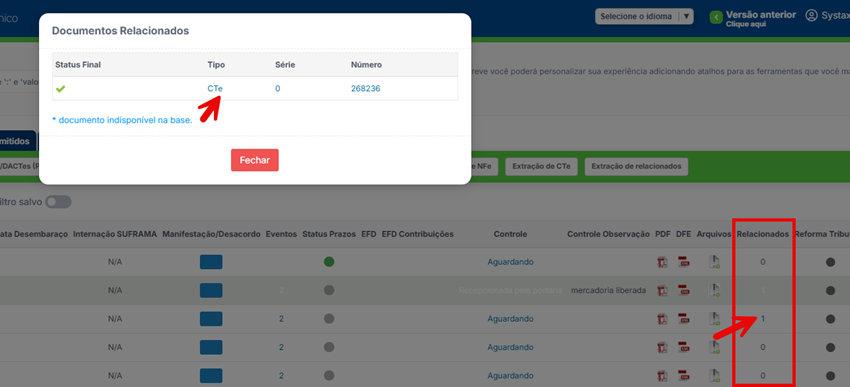Open the Selecione o idioma dropdown
Viewport: 850px width, 387px height.
click(x=645, y=16)
